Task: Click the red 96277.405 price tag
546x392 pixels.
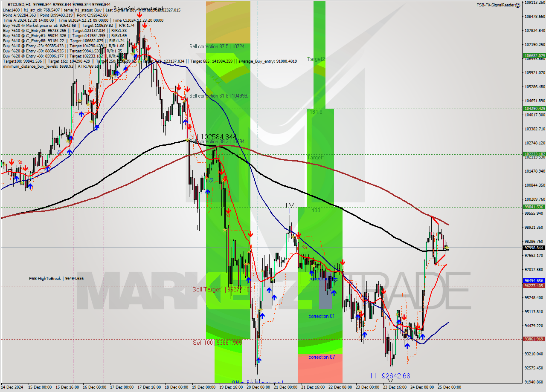Action: pyautogui.click(x=534, y=286)
